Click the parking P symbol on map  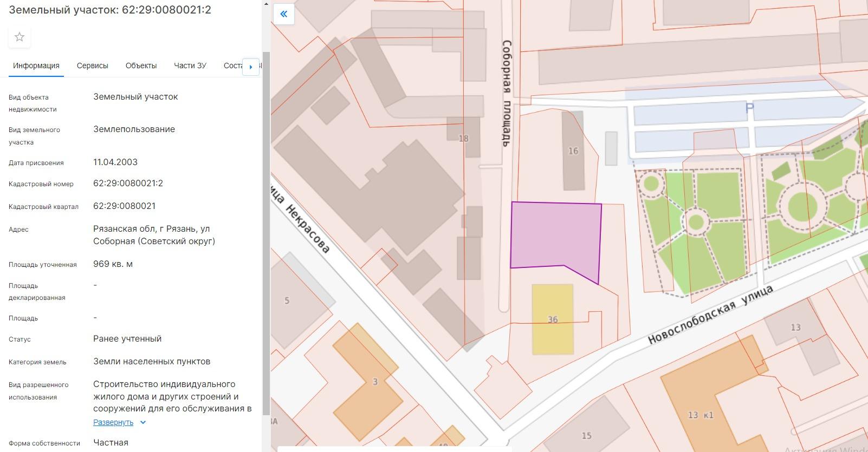[750, 109]
